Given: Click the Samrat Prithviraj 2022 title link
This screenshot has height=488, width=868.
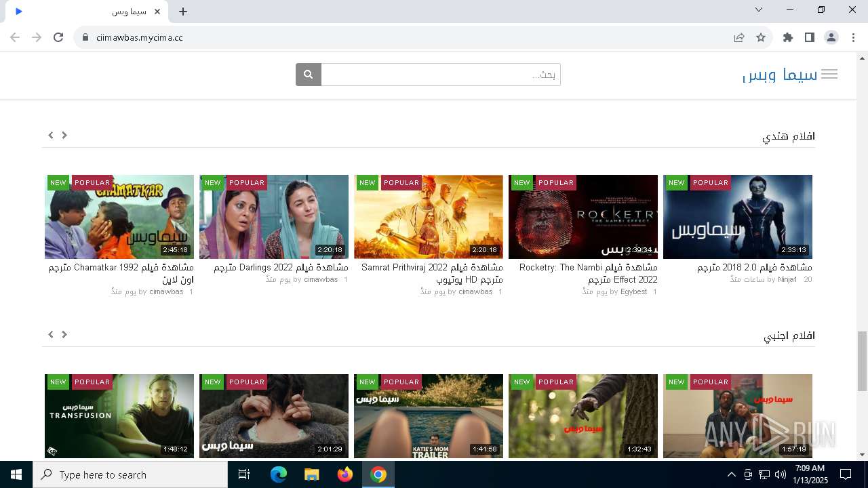Looking at the screenshot, I should [432, 273].
